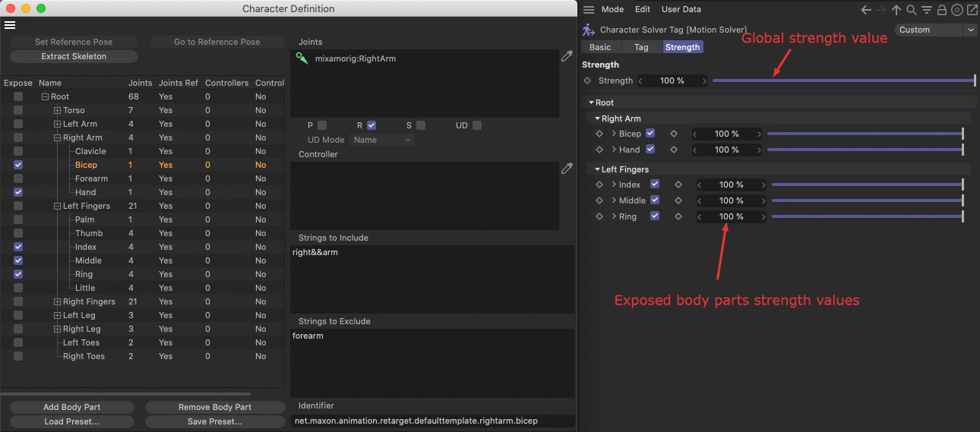Click the Extract Skeleton button

click(74, 56)
